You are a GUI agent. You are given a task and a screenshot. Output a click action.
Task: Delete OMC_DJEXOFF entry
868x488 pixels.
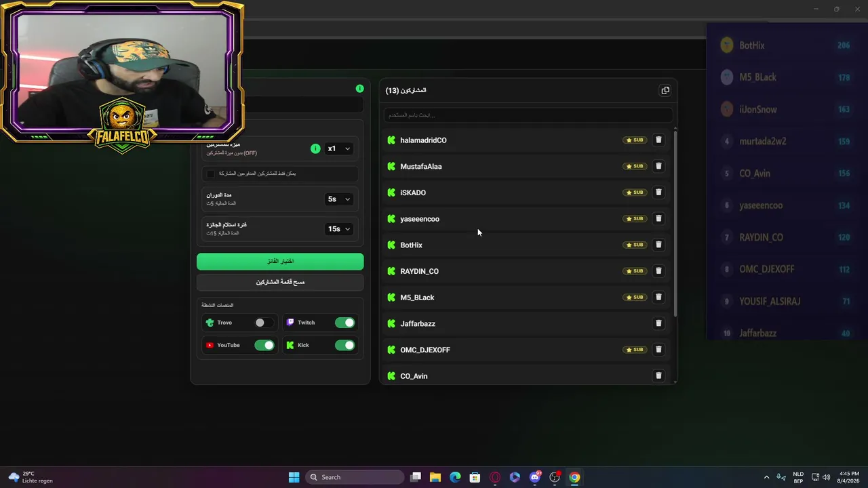(x=658, y=350)
